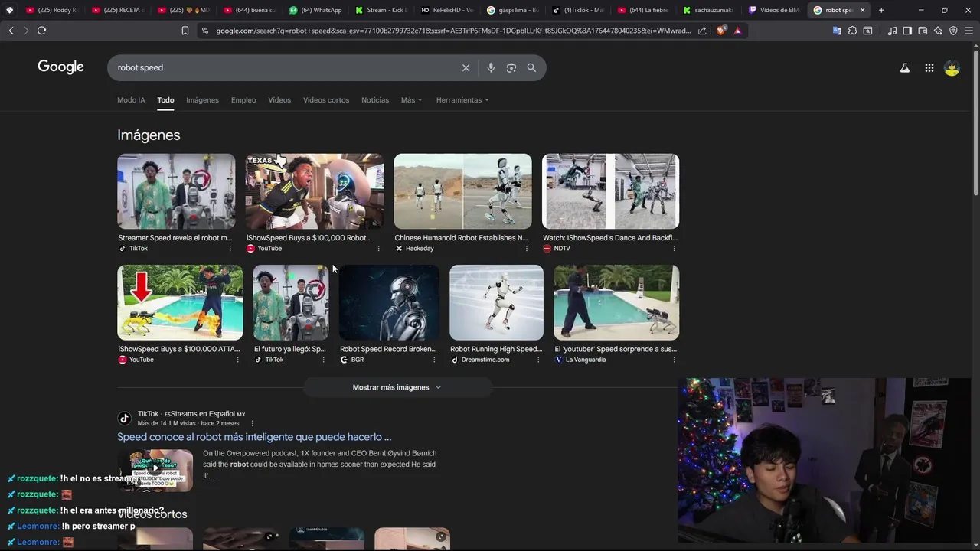This screenshot has width=980, height=551.
Task: Open the Google logo homepage link
Action: click(60, 67)
